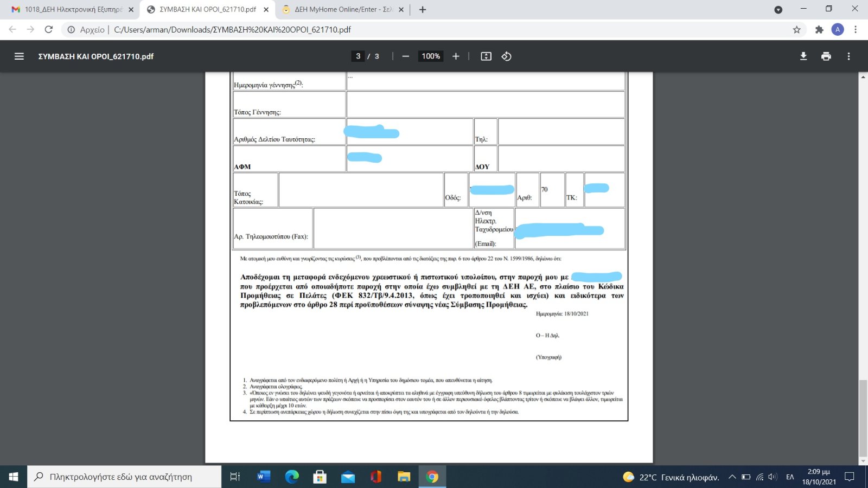
Task: Edit the current page number field
Action: point(358,56)
